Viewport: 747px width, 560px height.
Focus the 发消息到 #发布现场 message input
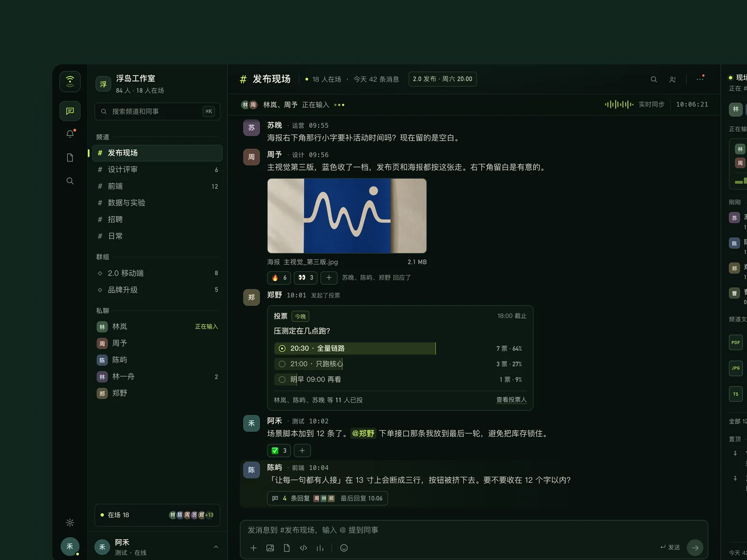[474, 530]
